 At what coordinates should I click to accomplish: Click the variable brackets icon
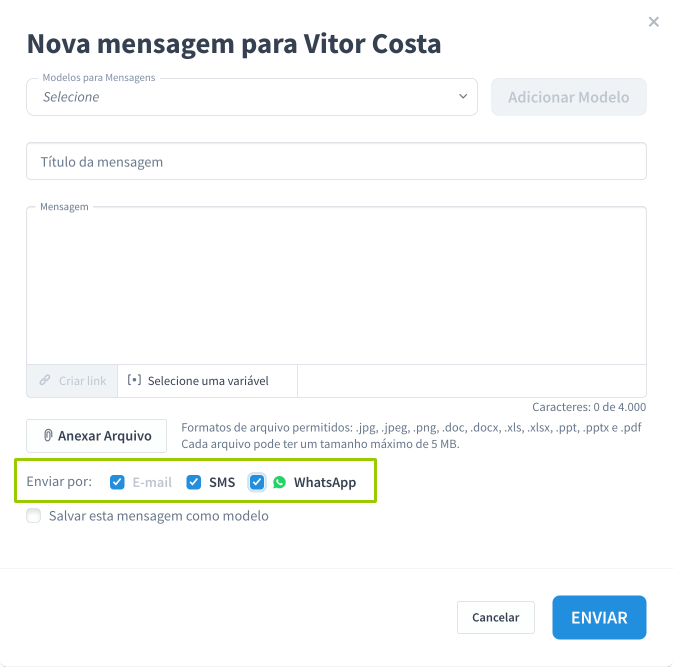[134, 380]
